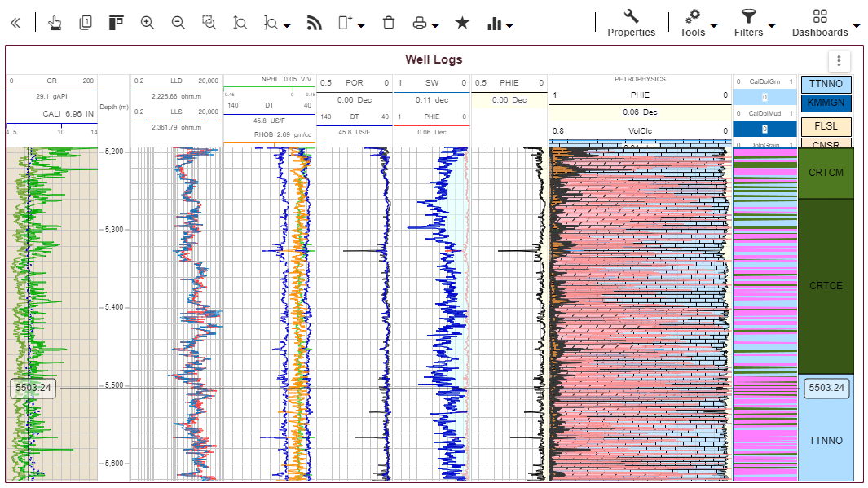The image size is (868, 488).
Task: Click the 2,361.79 ohm.m LLS value
Action: click(177, 127)
